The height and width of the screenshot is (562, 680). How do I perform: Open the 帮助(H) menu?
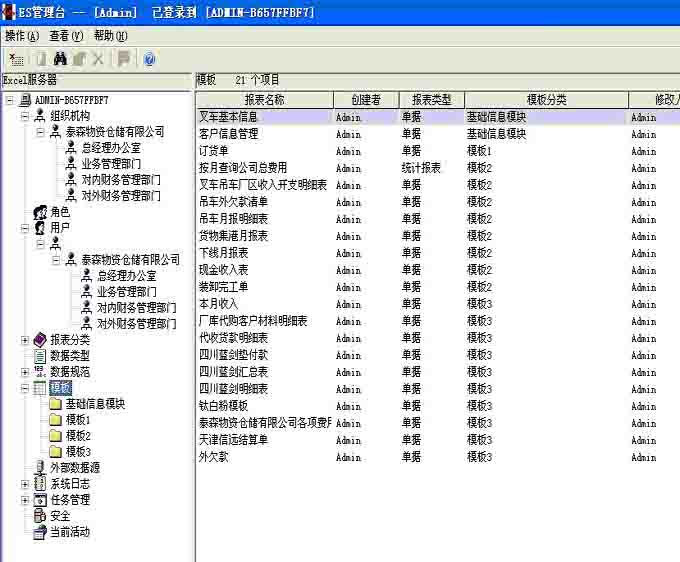110,36
